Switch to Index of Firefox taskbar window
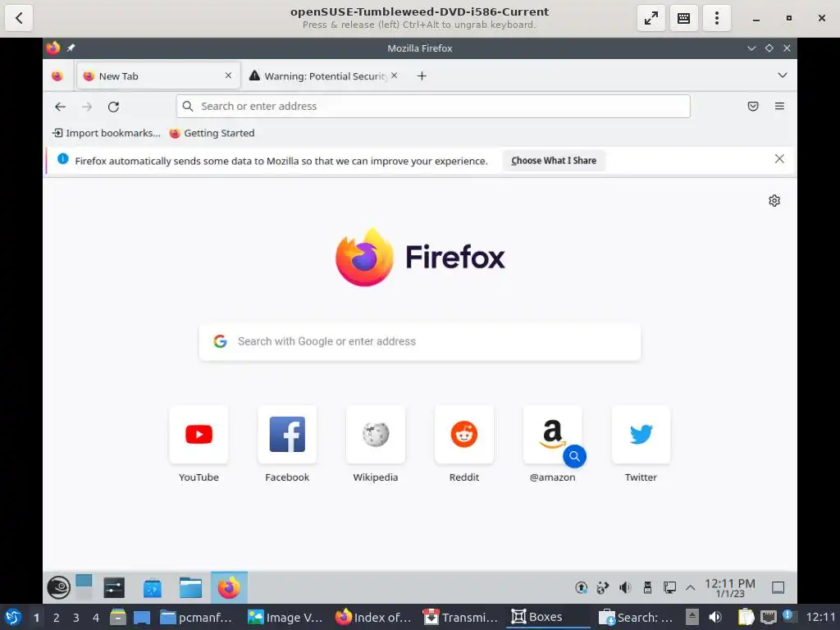 [x=373, y=617]
